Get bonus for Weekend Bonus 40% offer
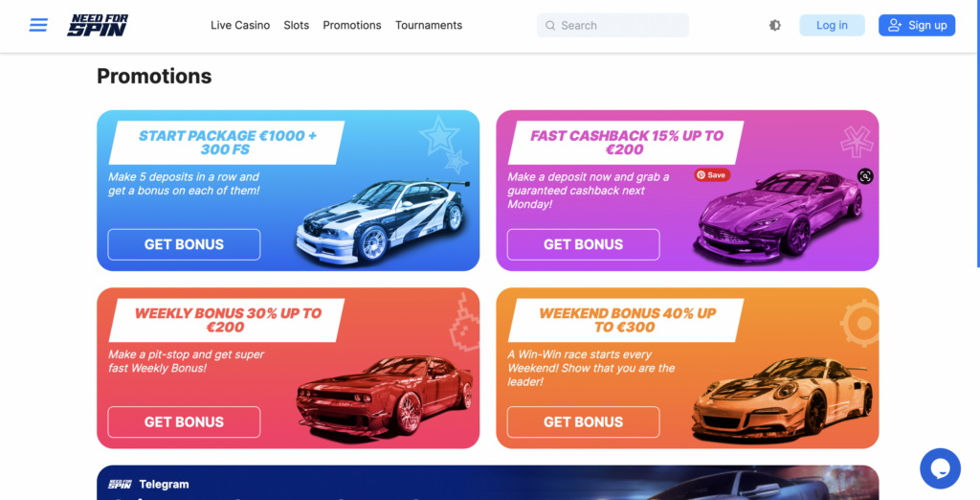980x500 pixels. [x=583, y=422]
